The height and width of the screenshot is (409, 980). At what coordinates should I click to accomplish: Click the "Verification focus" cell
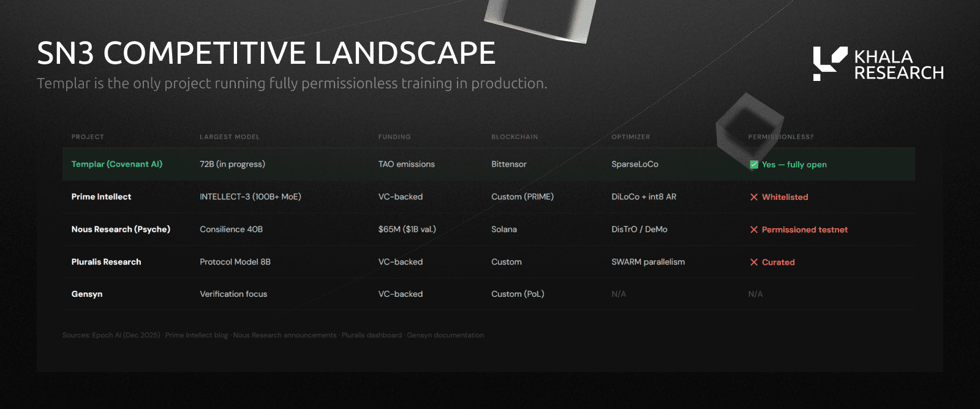(233, 294)
